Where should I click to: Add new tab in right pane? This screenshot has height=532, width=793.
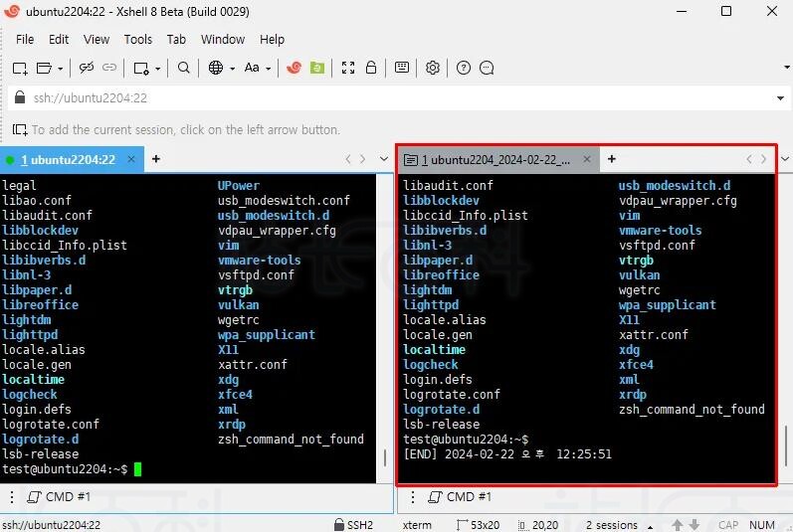click(x=612, y=159)
